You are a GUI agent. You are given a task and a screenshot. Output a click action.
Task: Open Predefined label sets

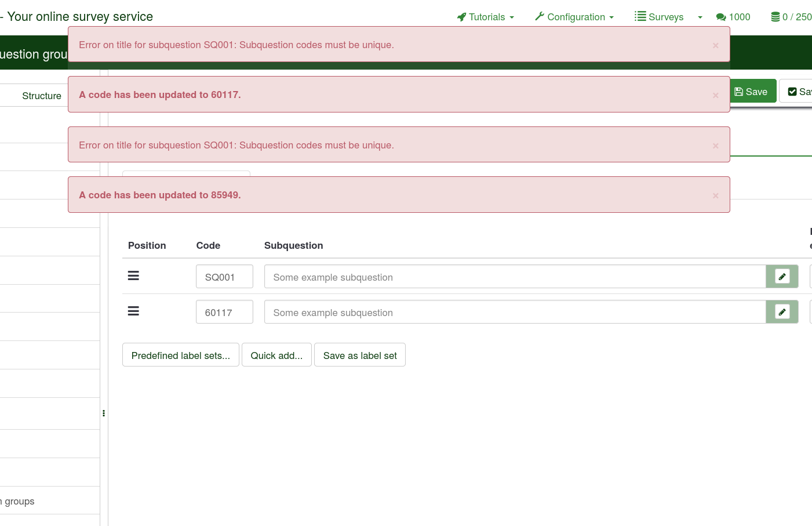click(x=181, y=355)
